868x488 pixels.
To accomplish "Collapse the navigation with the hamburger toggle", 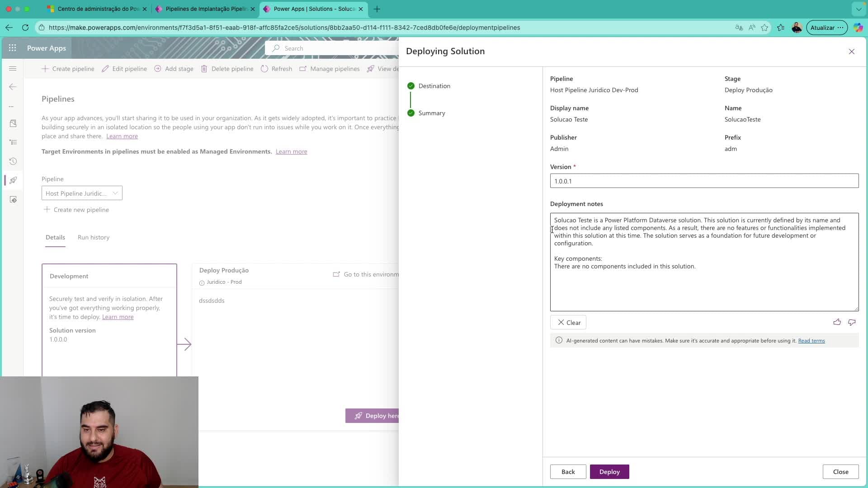I will (x=12, y=69).
